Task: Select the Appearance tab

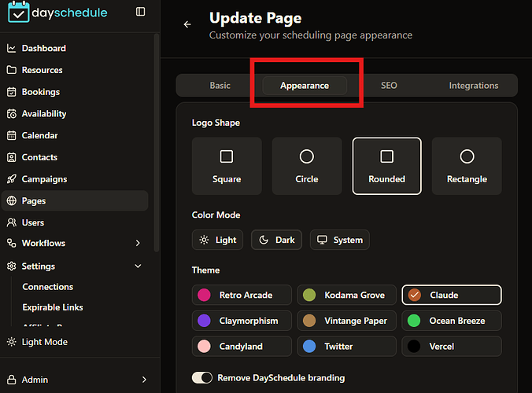Action: pos(305,86)
